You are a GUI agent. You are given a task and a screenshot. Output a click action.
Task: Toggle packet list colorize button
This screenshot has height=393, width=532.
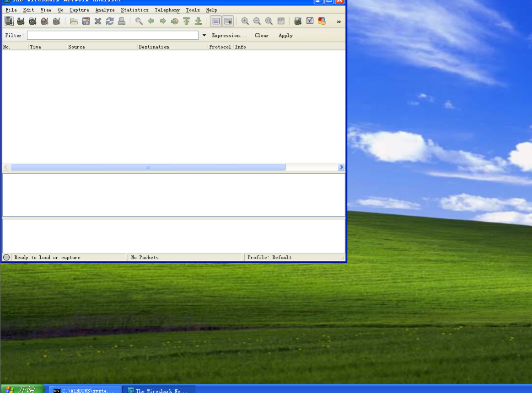click(216, 21)
